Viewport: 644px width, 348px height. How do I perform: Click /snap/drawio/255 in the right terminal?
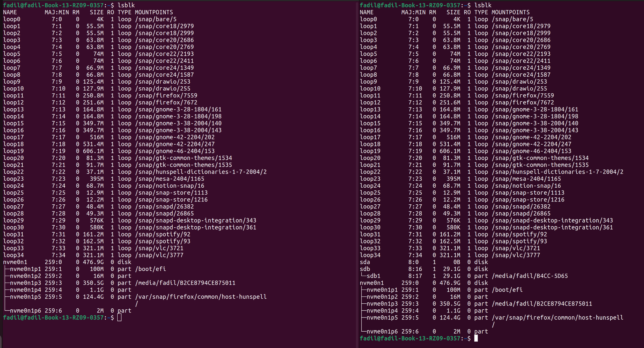[519, 89]
